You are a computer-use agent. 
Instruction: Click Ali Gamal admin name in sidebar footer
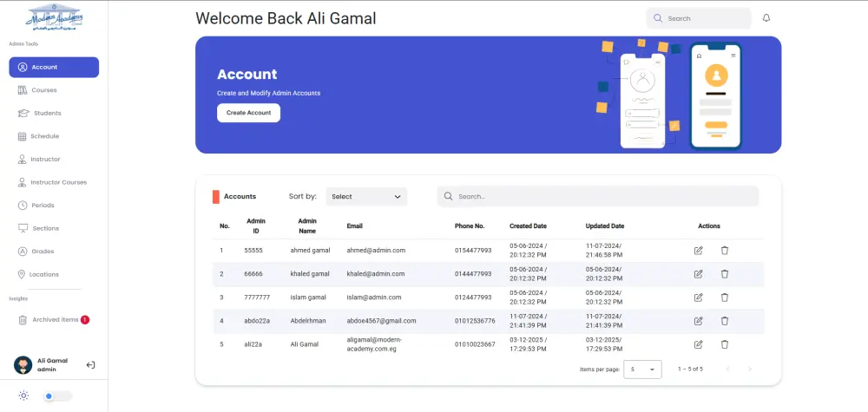click(x=53, y=361)
